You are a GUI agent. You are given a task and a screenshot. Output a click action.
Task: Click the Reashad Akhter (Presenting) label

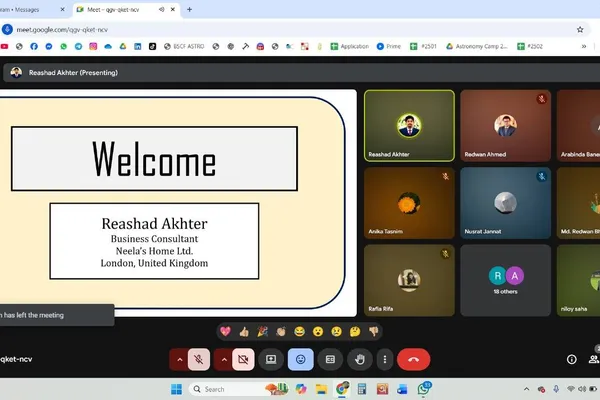pos(73,73)
